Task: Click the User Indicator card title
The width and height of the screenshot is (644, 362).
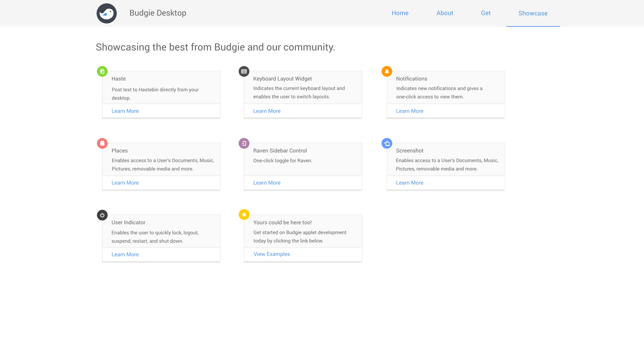Action: point(128,223)
